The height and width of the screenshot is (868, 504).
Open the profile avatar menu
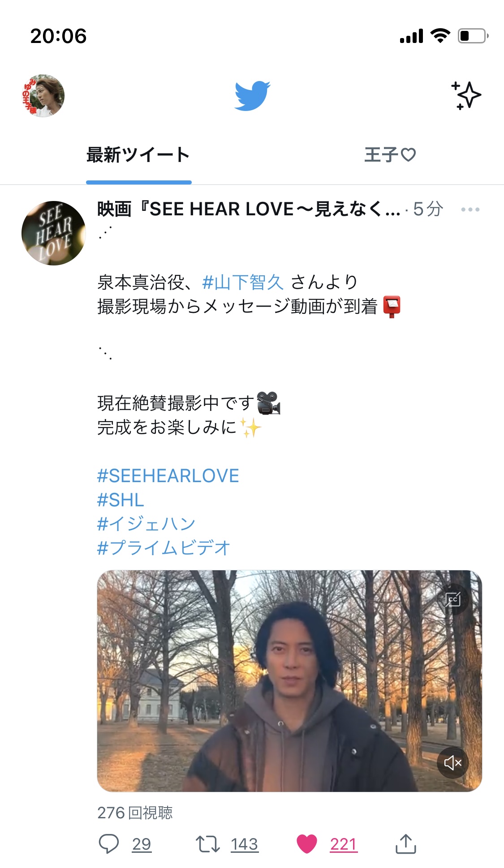click(x=43, y=95)
